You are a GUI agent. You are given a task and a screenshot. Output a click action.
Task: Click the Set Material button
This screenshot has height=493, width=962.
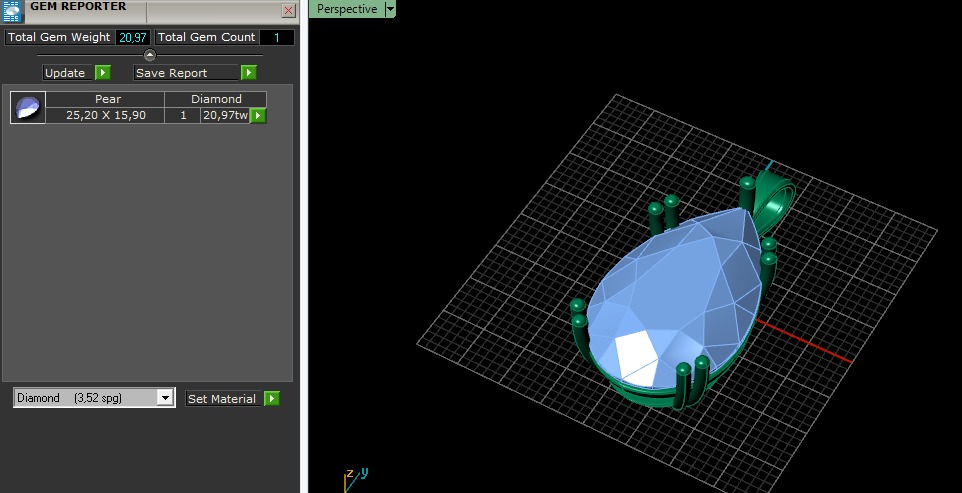(x=224, y=399)
